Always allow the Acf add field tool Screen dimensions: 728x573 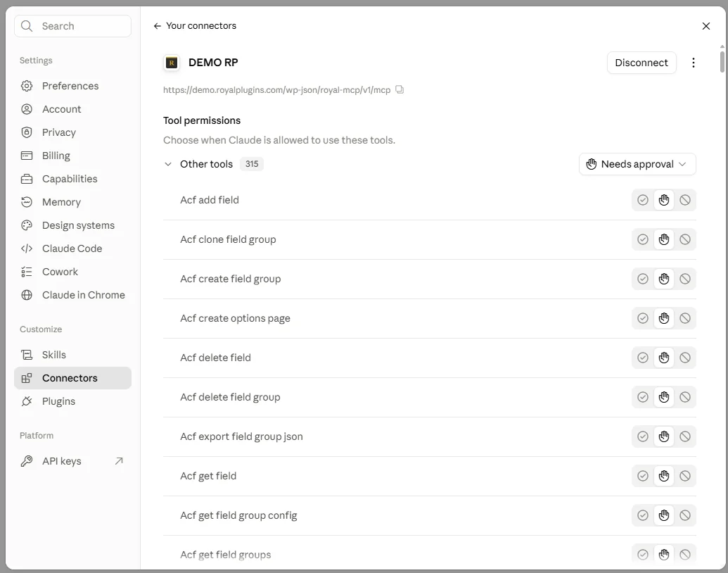(x=643, y=200)
